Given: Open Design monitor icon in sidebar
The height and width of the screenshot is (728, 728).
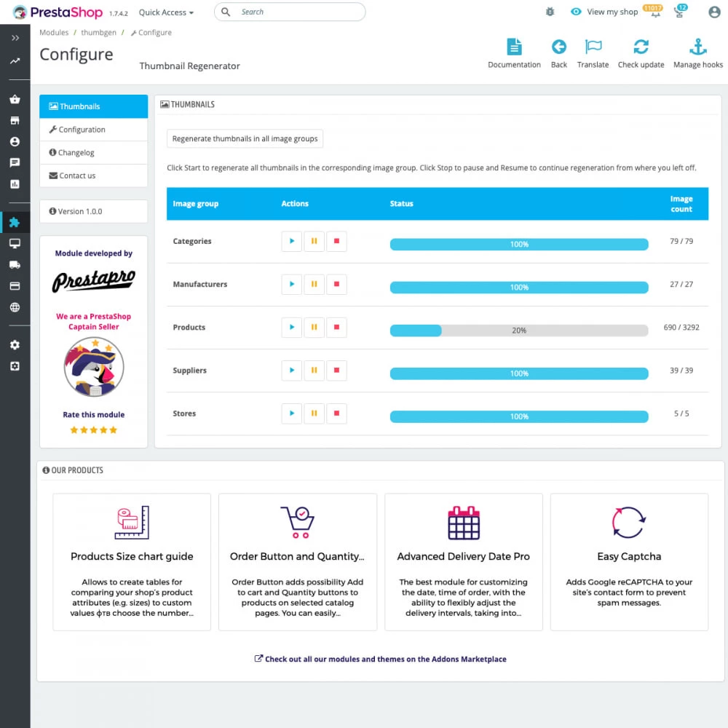Looking at the screenshot, I should [15, 243].
